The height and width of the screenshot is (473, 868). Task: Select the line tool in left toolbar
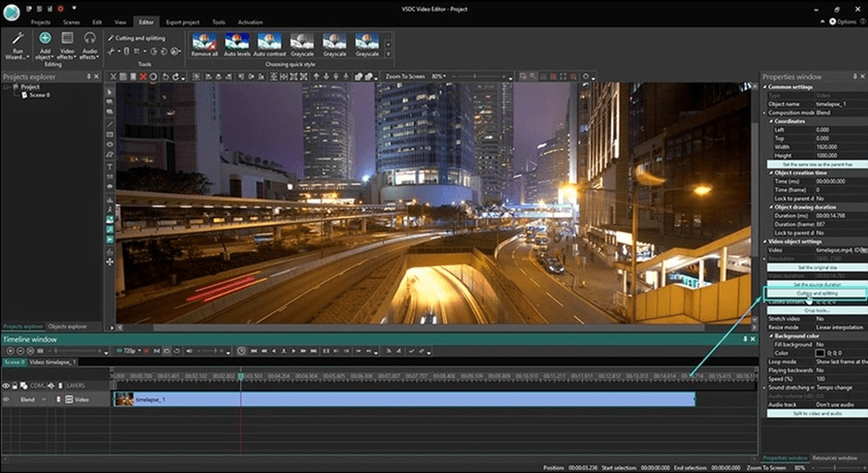pos(110,124)
